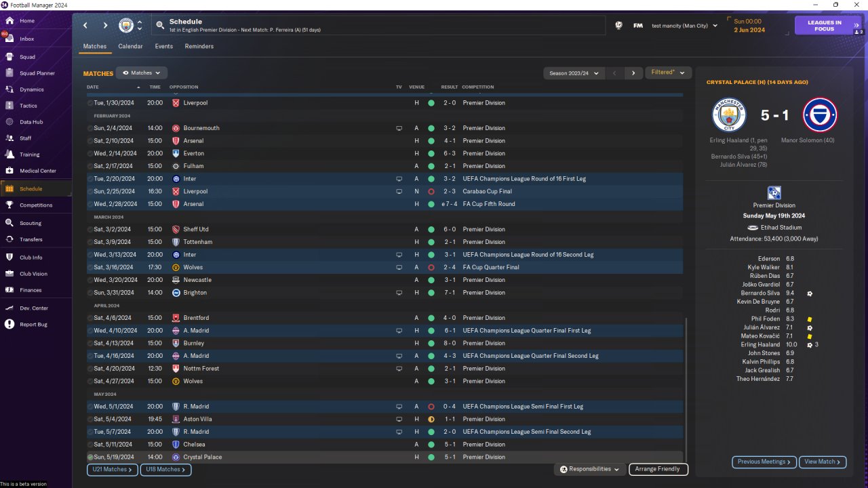868x488 pixels.
Task: Open the Matches view dropdown
Action: point(142,73)
